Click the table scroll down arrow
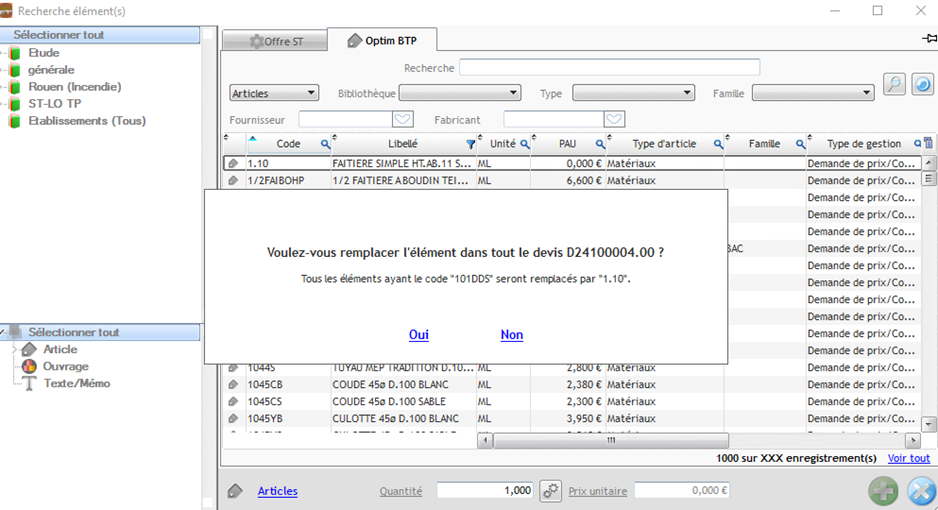The width and height of the screenshot is (938, 510). pyautogui.click(x=928, y=424)
